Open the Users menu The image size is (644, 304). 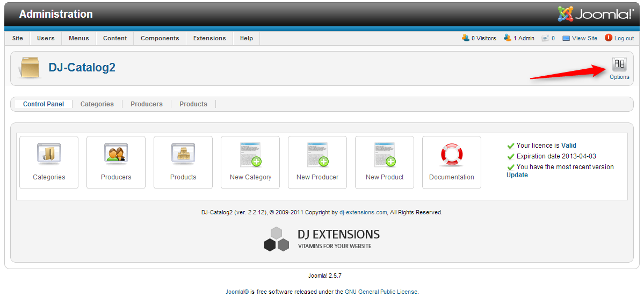click(46, 38)
